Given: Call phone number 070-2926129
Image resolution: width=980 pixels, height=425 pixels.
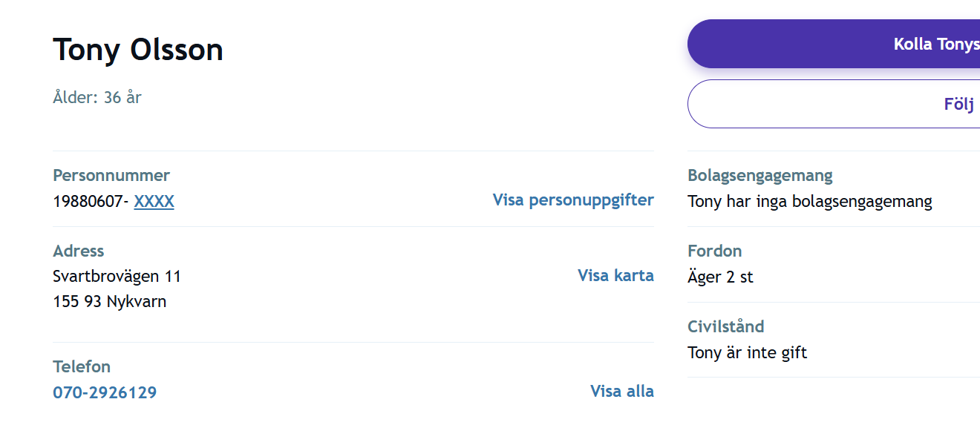Looking at the screenshot, I should point(105,392).
